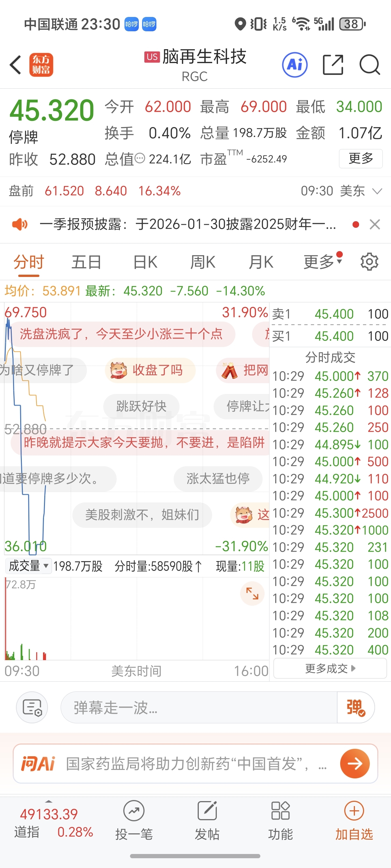The width and height of the screenshot is (391, 868).
Task: Tap the 收盘了吗 danmaku comment
Action: point(150,370)
